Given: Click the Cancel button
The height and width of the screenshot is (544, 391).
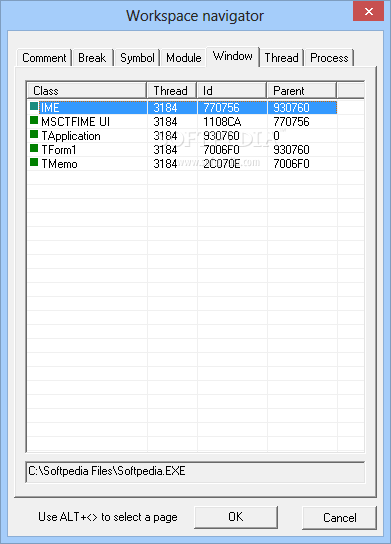Looking at the screenshot, I should (x=339, y=518).
